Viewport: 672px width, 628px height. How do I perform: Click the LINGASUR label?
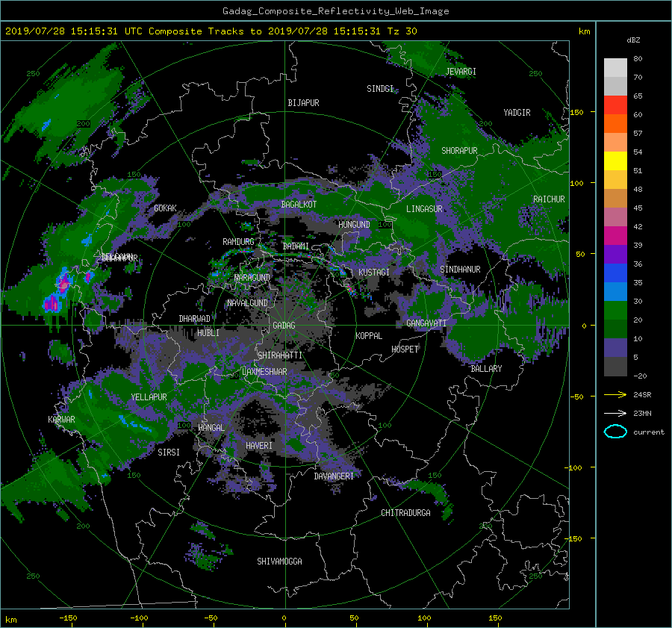[424, 209]
